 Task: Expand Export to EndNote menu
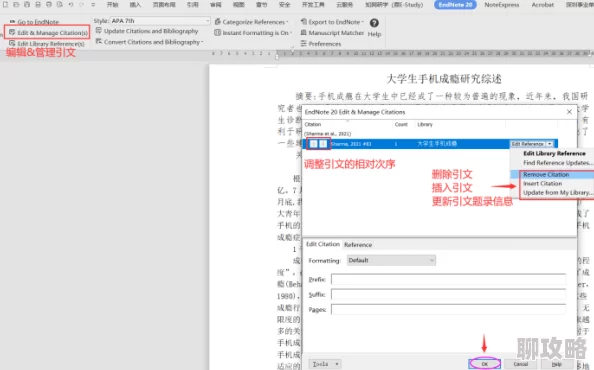[x=332, y=22]
